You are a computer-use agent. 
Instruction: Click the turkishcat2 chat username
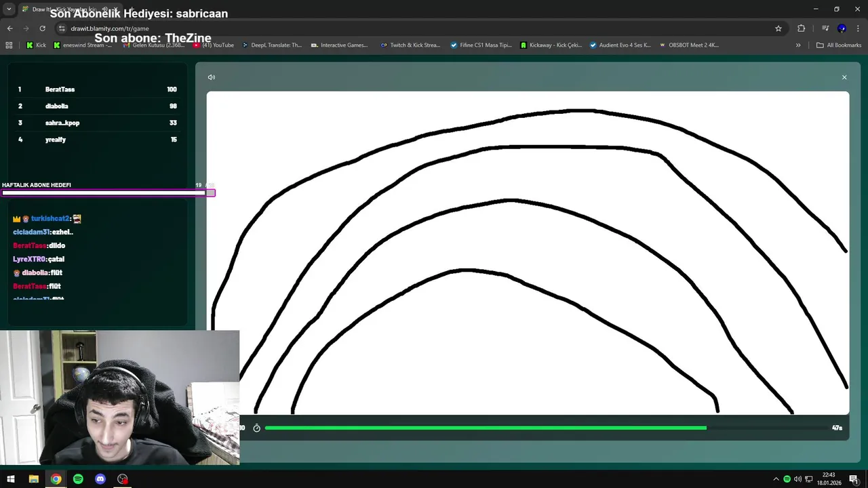pyautogui.click(x=51, y=219)
